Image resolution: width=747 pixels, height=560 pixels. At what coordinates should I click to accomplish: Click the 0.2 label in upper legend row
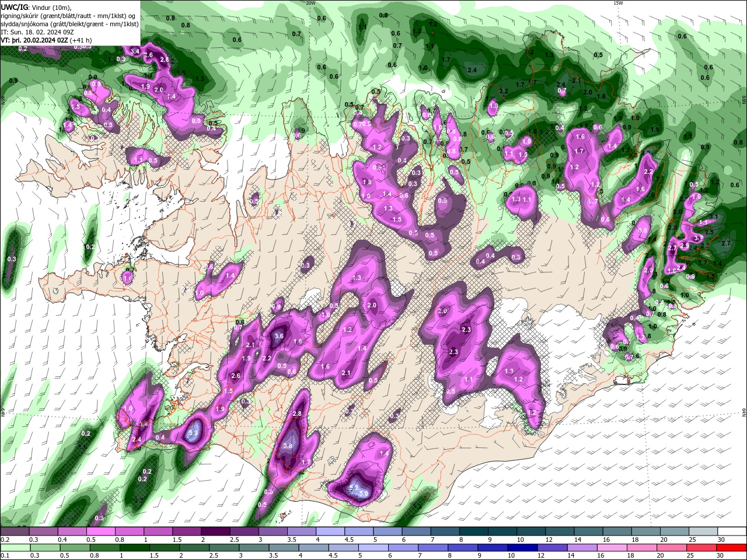[x=5, y=540]
